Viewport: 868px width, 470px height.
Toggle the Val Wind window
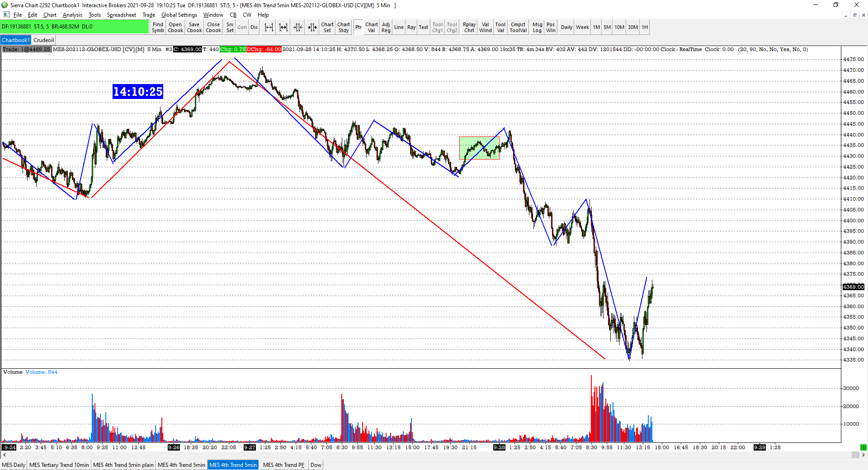click(x=486, y=28)
